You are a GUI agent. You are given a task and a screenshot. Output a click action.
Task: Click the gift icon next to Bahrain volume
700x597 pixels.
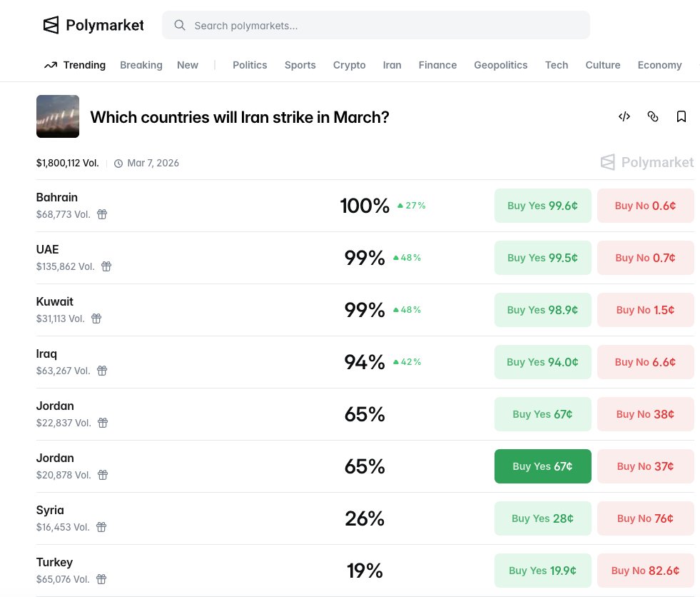[x=102, y=214]
